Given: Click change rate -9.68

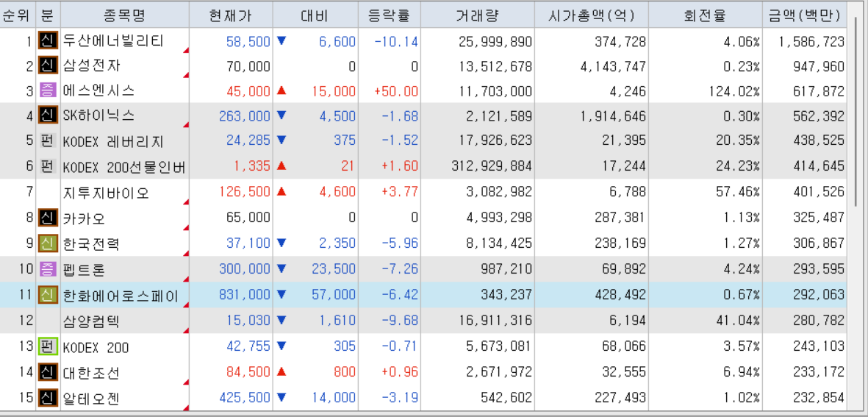Looking at the screenshot, I should pos(400,321).
